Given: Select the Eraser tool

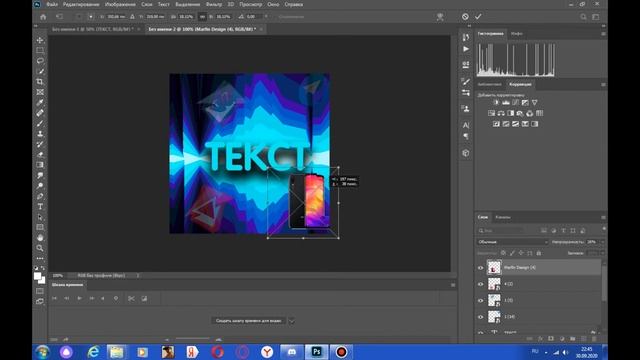Looking at the screenshot, I should [x=40, y=155].
